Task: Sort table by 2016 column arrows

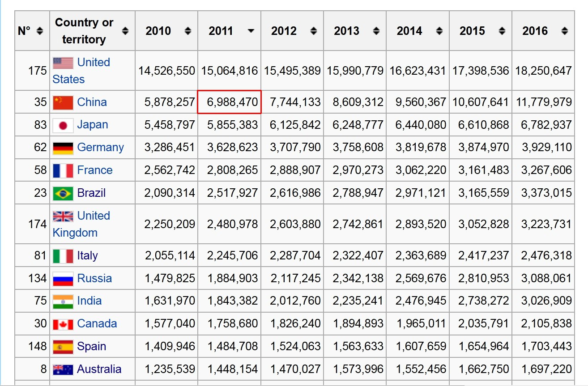Action: pyautogui.click(x=565, y=31)
